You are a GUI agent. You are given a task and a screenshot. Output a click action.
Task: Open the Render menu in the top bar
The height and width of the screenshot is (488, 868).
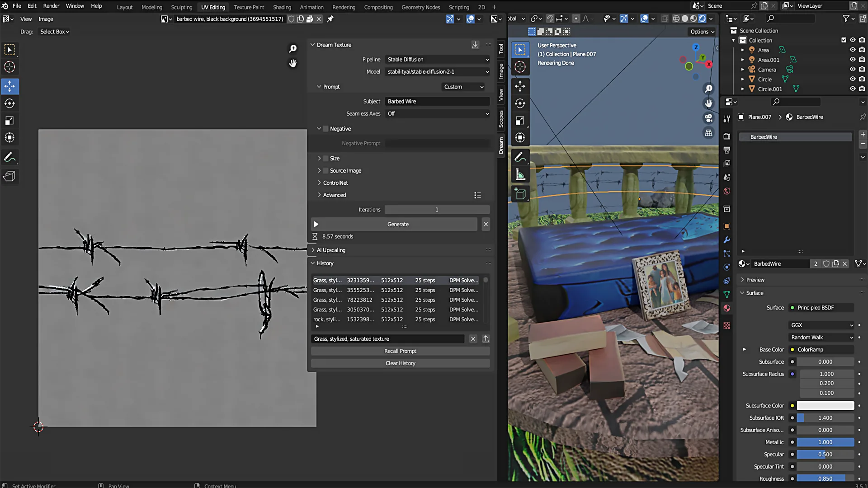point(51,5)
